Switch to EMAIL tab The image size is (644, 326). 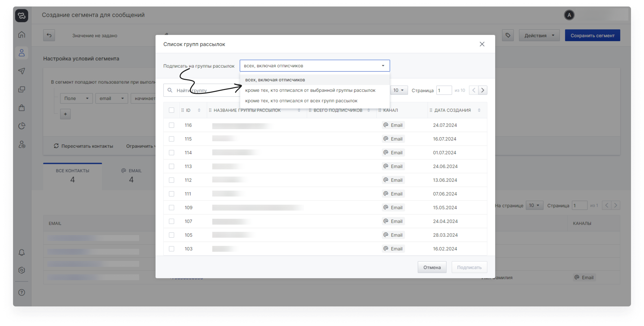pyautogui.click(x=131, y=176)
